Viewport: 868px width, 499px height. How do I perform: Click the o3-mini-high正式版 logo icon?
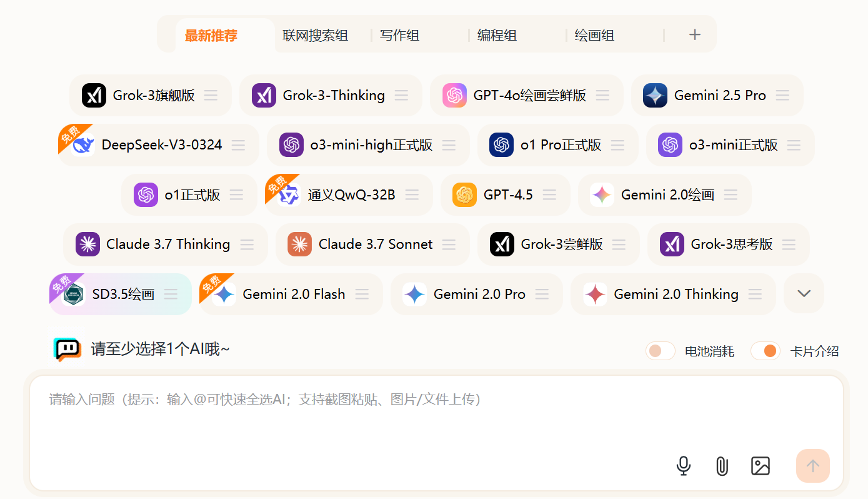291,145
